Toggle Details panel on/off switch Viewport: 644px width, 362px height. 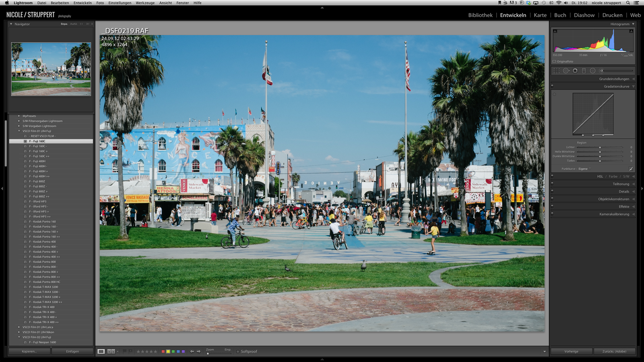point(552,191)
